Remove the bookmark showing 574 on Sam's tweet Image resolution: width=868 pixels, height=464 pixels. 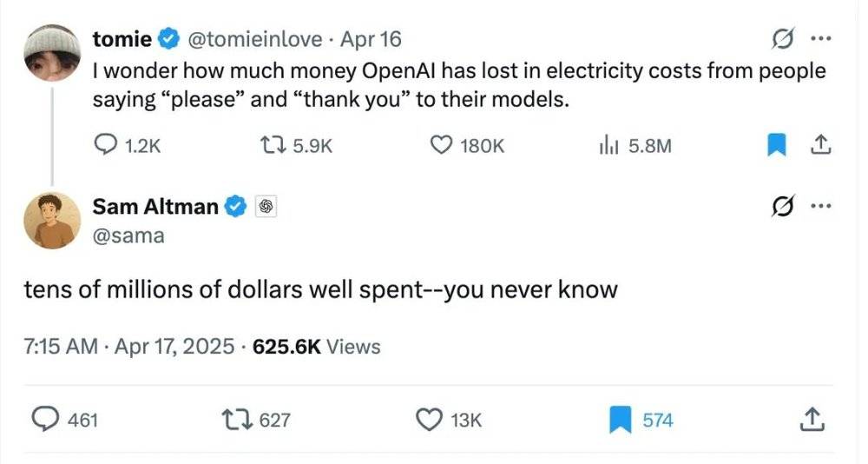[620, 421]
